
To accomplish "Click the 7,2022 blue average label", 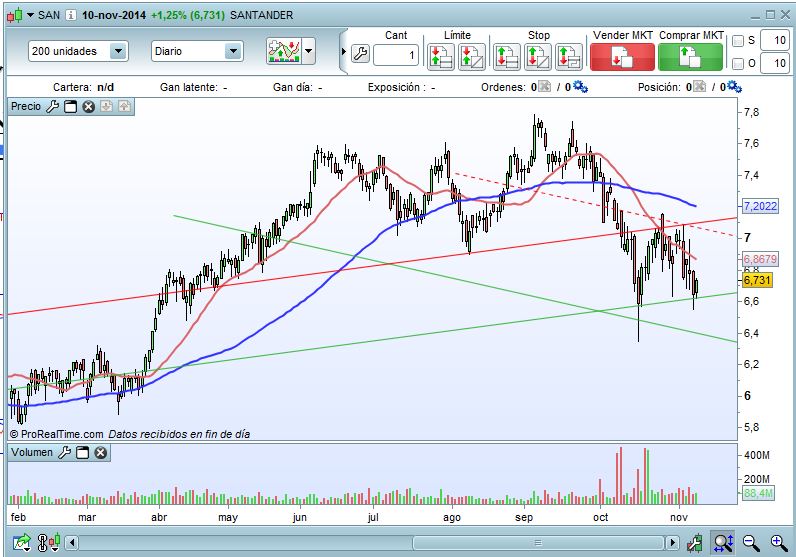I will pyautogui.click(x=760, y=206).
